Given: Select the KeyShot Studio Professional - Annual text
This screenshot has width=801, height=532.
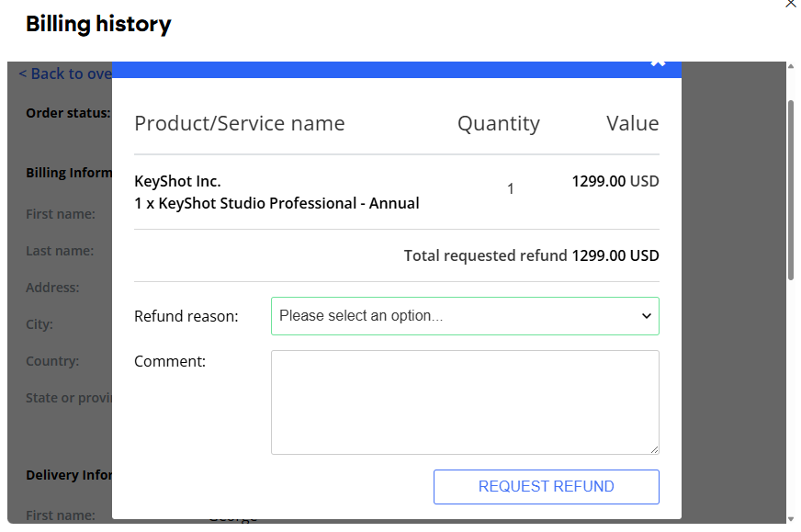Looking at the screenshot, I should 276,203.
